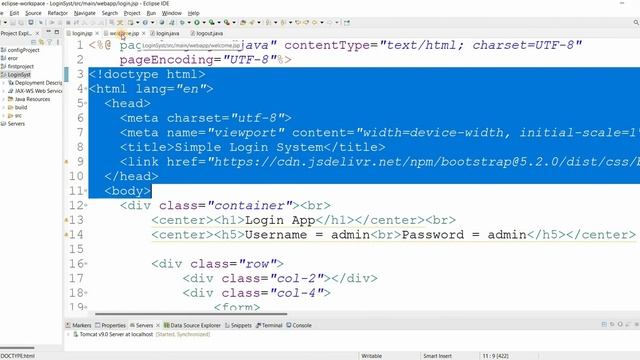Viewport: 640px width, 360px height.
Task: Collapse the container div fold on line 12
Action: (x=86, y=205)
